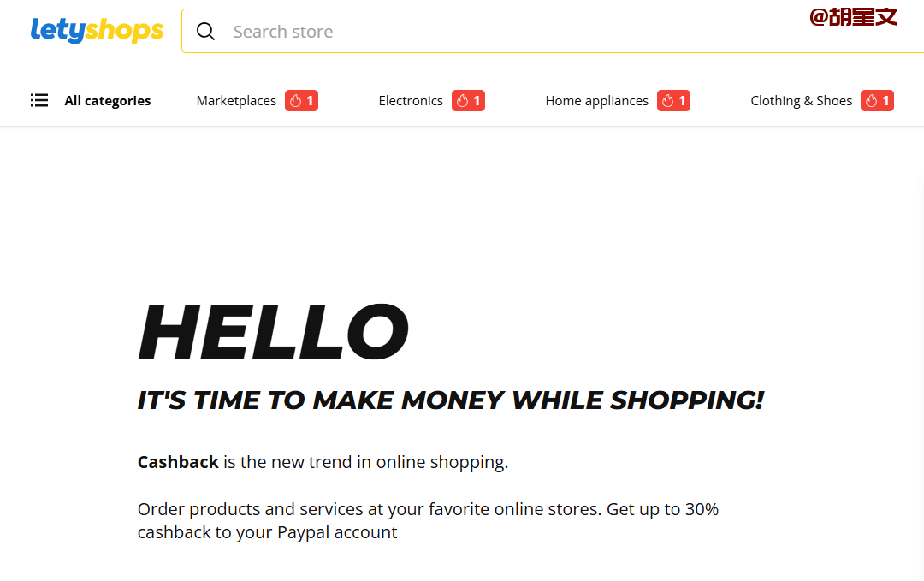Click the "Get up to 30%" text
924x581 pixels.
(662, 509)
